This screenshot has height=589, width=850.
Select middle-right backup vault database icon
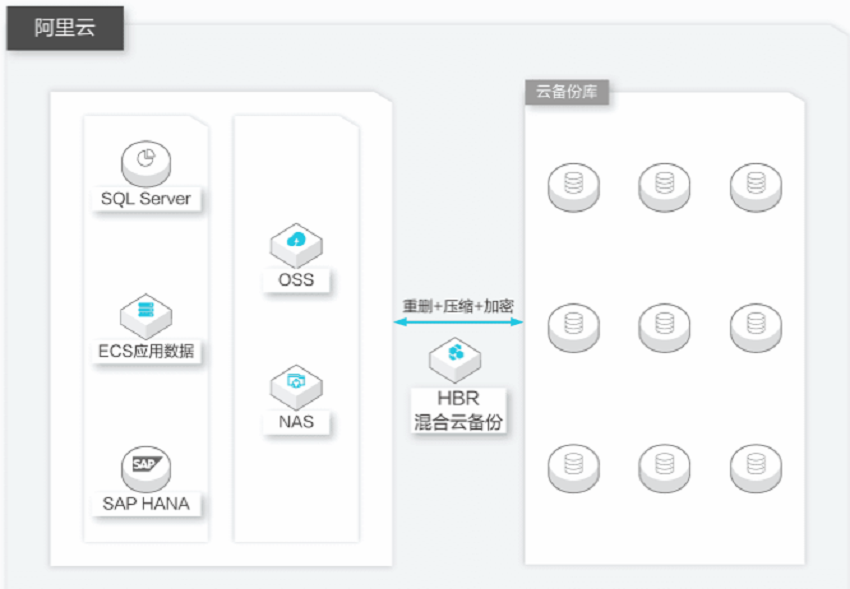coord(756,327)
